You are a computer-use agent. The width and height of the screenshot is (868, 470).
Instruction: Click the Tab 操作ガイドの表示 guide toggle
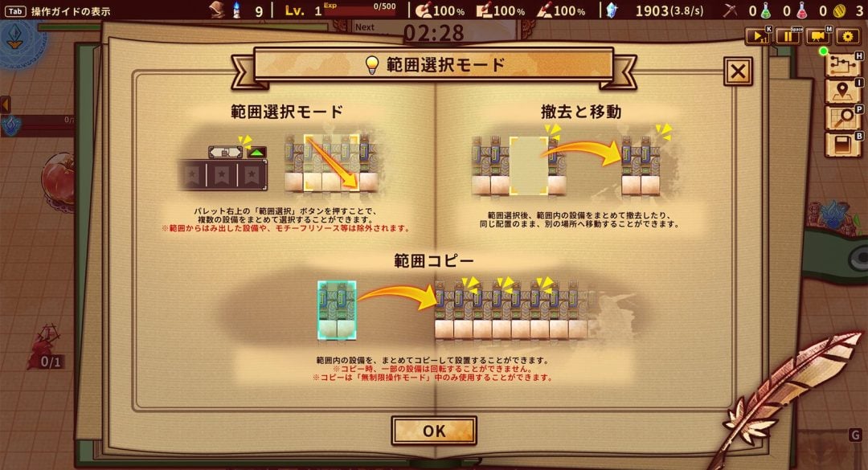point(58,11)
